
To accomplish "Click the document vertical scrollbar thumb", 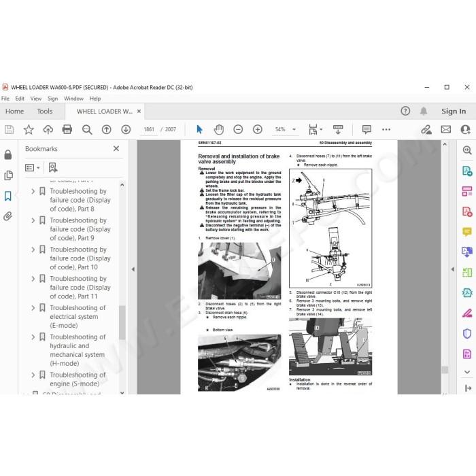I will click(445, 370).
